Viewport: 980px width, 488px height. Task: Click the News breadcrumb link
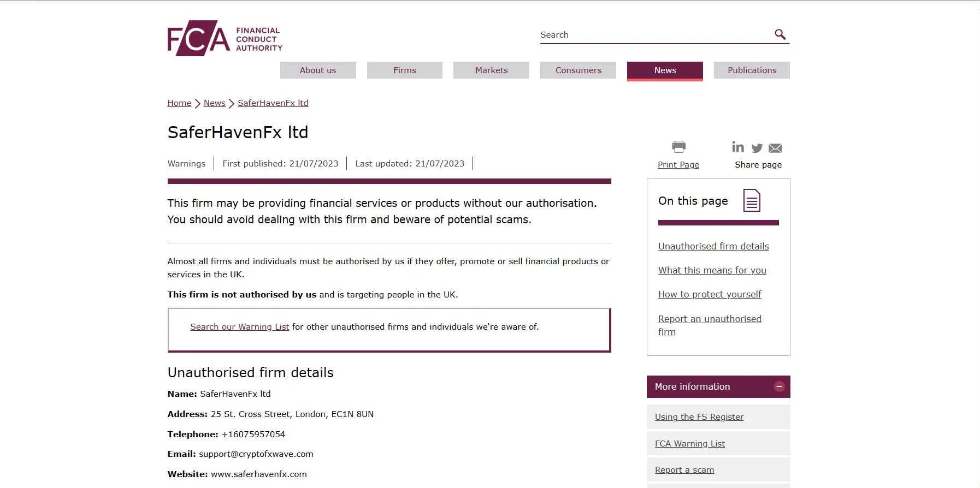pos(214,103)
